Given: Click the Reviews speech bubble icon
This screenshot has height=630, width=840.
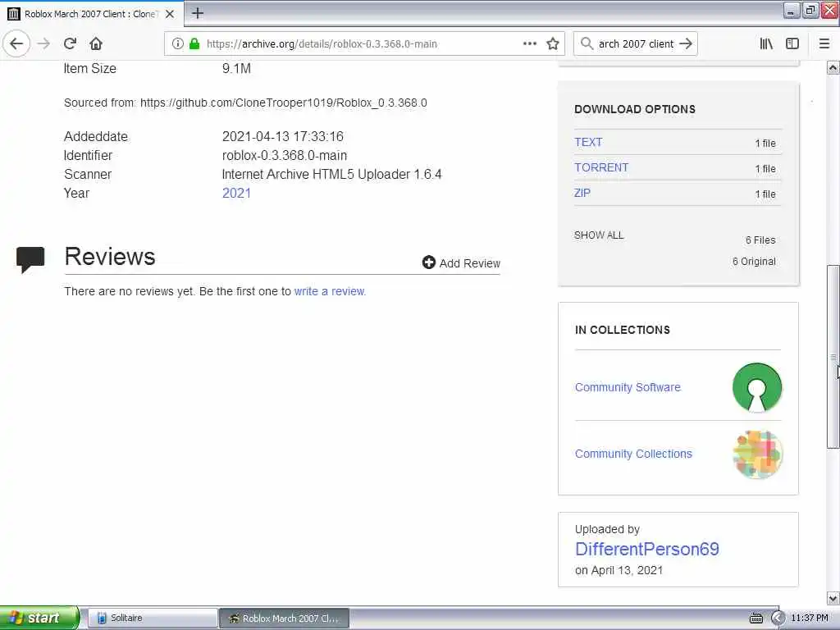Looking at the screenshot, I should [30, 260].
